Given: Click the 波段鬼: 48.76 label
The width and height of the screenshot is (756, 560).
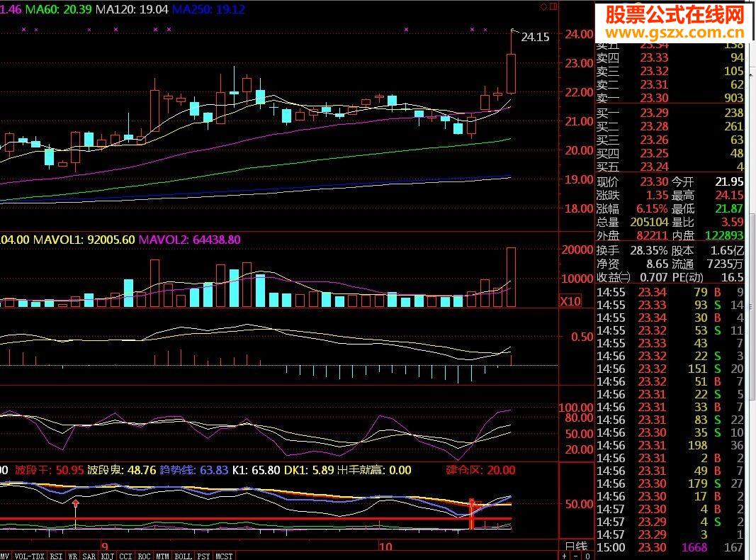Looking at the screenshot, I should [x=121, y=470].
